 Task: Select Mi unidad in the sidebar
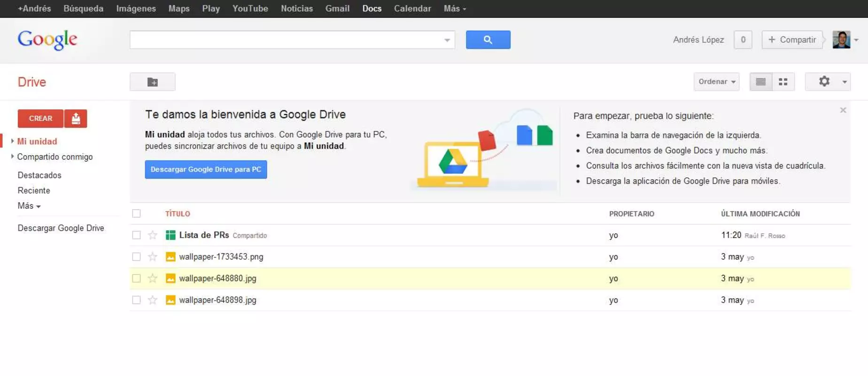click(37, 141)
